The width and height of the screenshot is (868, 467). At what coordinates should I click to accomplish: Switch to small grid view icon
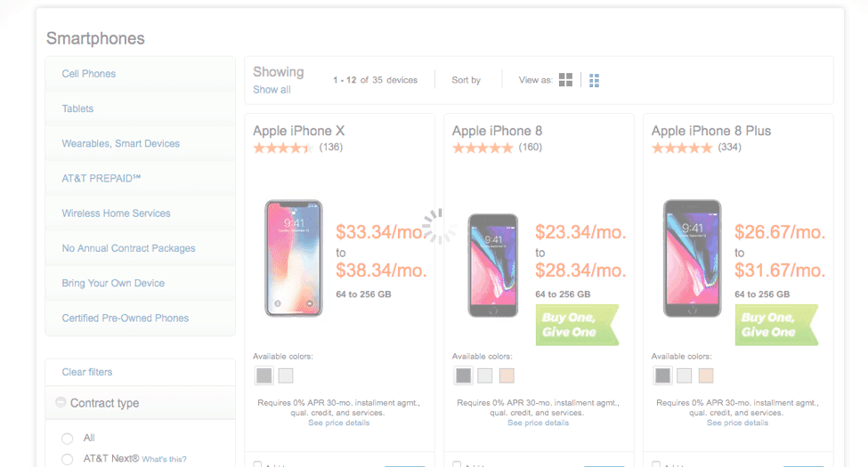[x=594, y=81]
